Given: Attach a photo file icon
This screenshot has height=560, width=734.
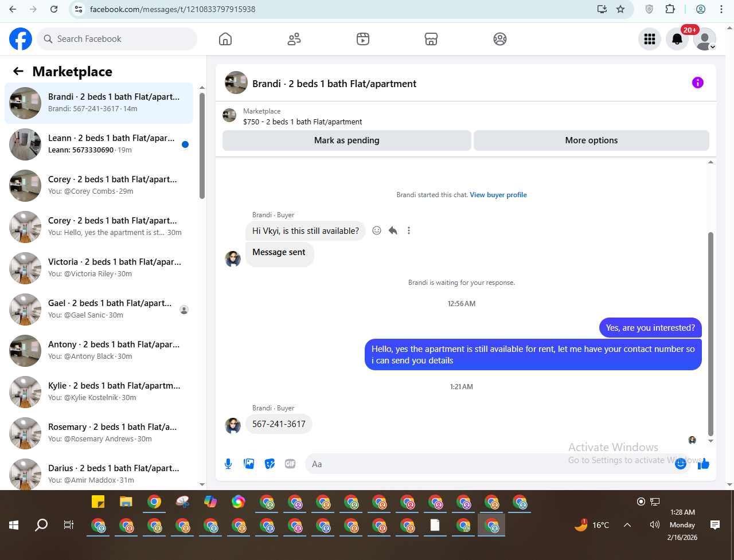Looking at the screenshot, I should 249,464.
